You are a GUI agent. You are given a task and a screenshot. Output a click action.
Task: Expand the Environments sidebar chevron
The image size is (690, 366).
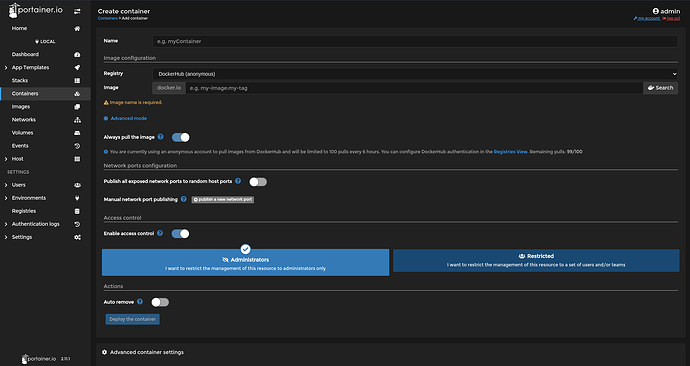6,198
